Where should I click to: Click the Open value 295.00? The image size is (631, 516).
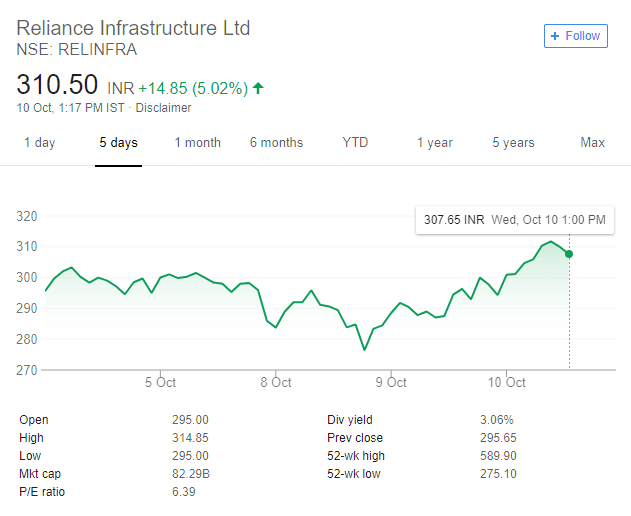tap(190, 420)
